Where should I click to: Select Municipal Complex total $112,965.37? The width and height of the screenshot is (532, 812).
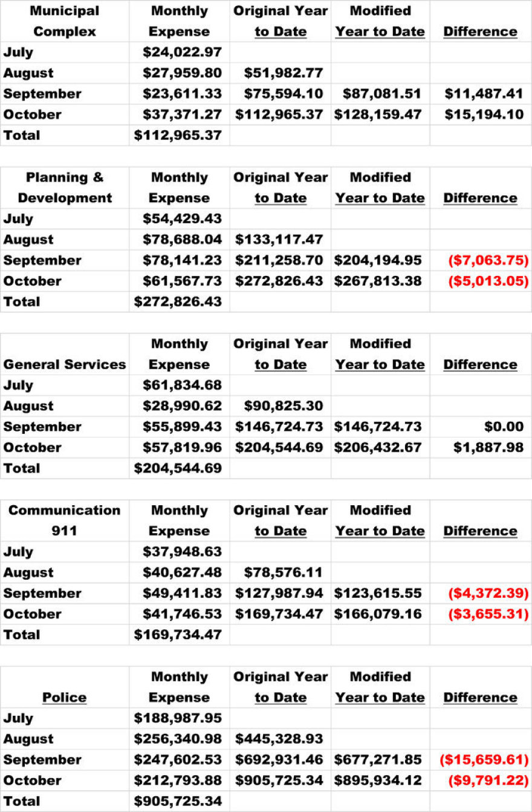tap(178, 135)
